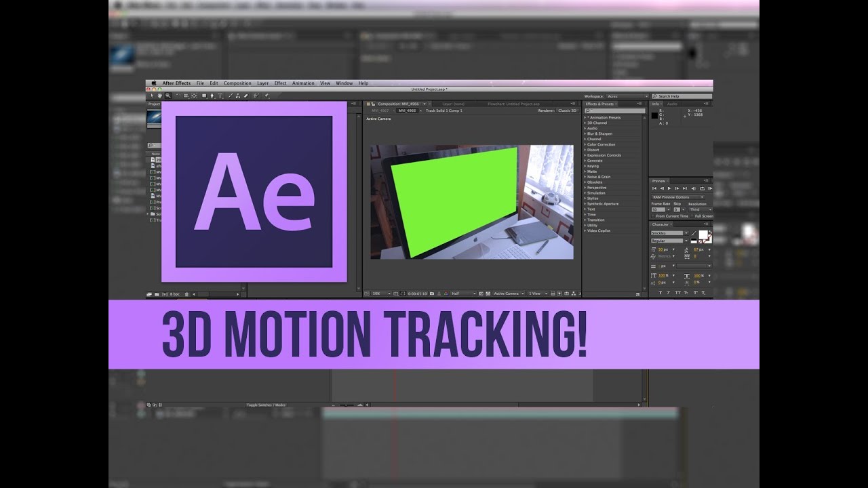The height and width of the screenshot is (488, 868).
Task: Jump to first frame in Preview
Action: (654, 188)
